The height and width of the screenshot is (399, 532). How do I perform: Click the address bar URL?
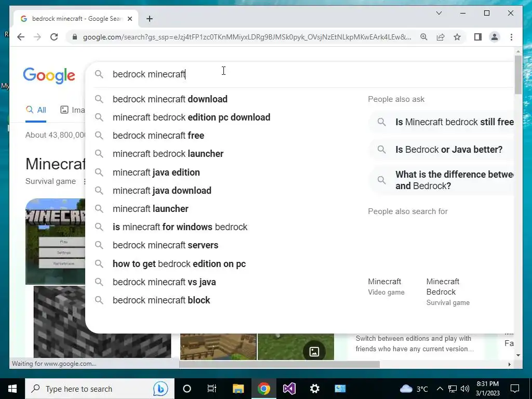tap(247, 37)
